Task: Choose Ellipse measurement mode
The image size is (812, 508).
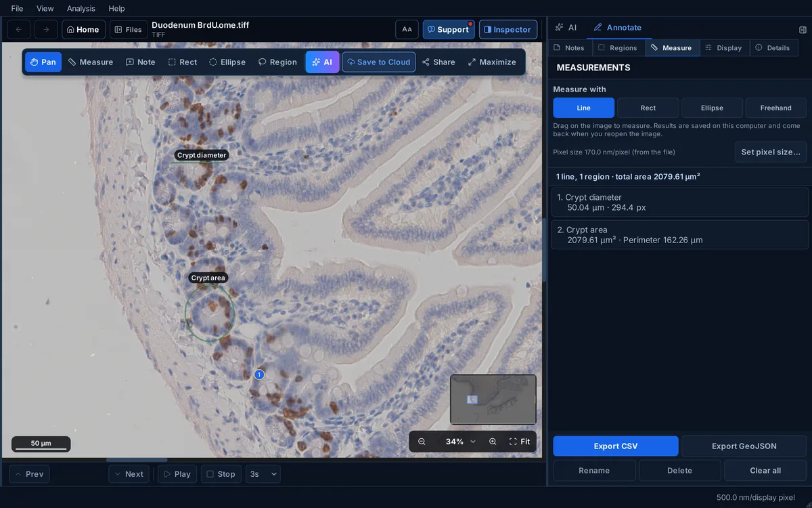Action: (x=712, y=108)
